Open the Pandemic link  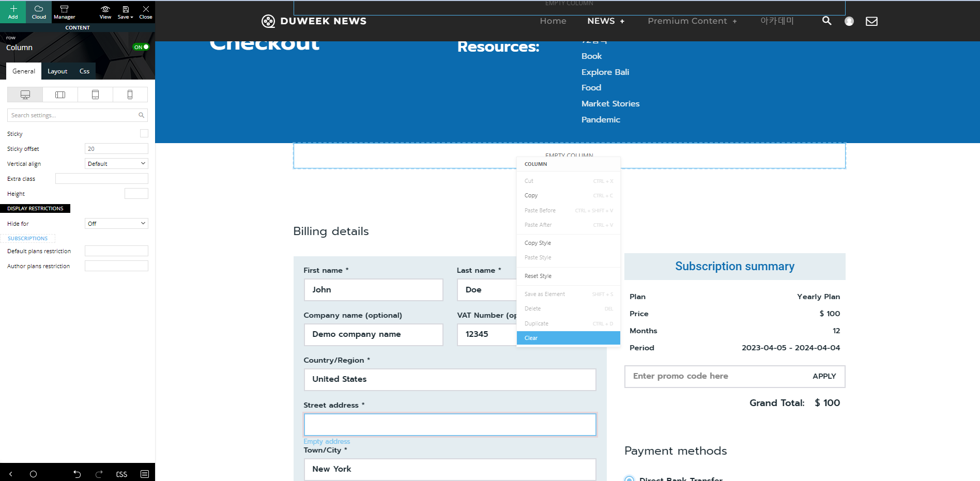pyautogui.click(x=601, y=120)
